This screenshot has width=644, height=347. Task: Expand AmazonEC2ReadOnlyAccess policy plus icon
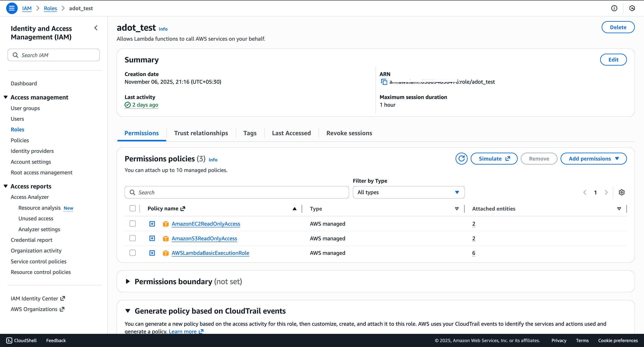click(152, 224)
